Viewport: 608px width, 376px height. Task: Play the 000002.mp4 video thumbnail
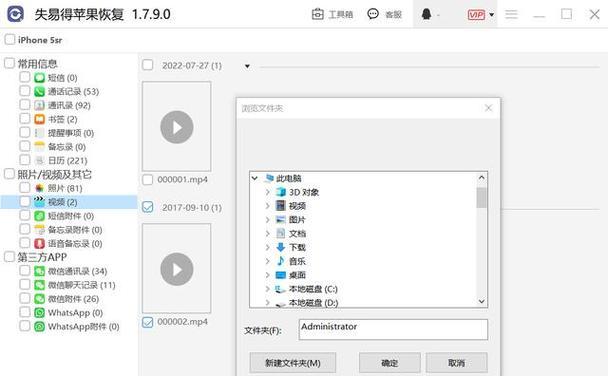click(x=177, y=269)
